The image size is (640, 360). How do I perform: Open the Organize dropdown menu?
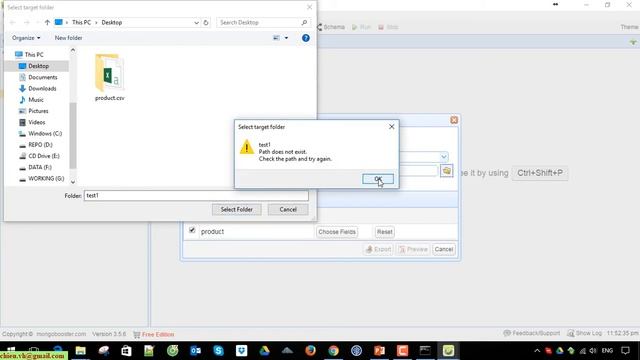[x=26, y=38]
